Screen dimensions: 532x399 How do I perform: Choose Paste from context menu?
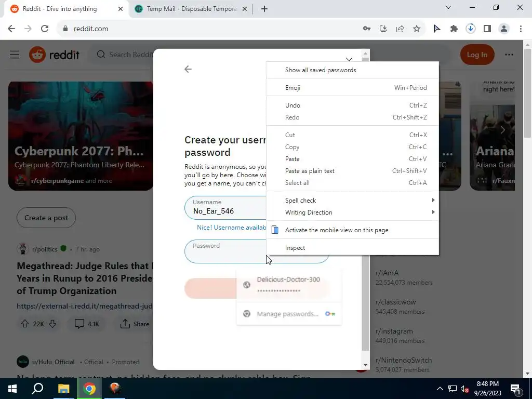coord(353,159)
